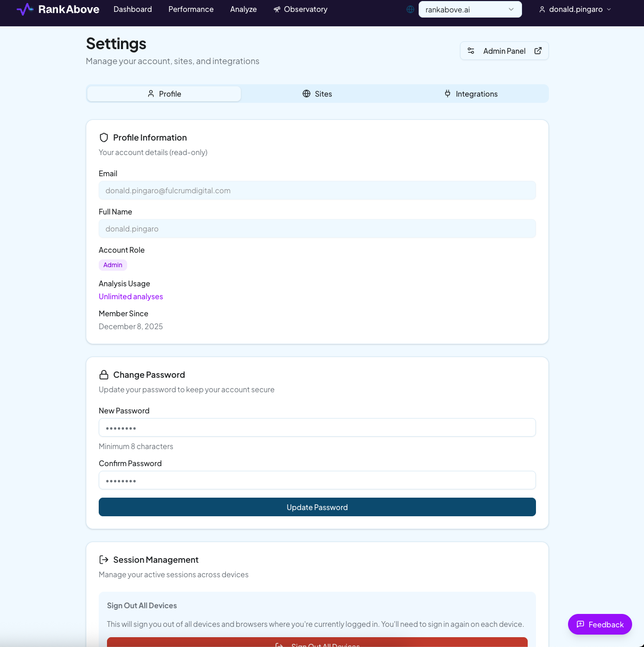
Task: Click the sliders icon in Admin Panel button
Action: tap(471, 51)
